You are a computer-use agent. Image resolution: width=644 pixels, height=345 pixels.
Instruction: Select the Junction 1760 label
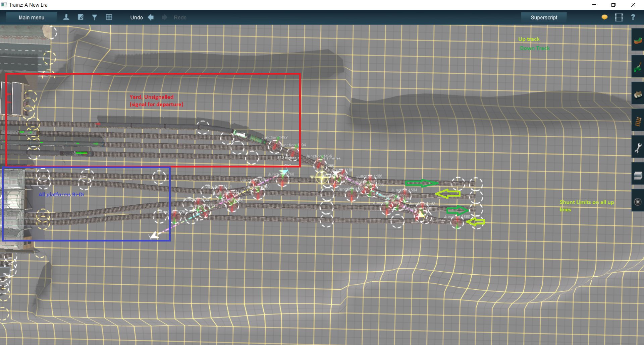(x=281, y=174)
